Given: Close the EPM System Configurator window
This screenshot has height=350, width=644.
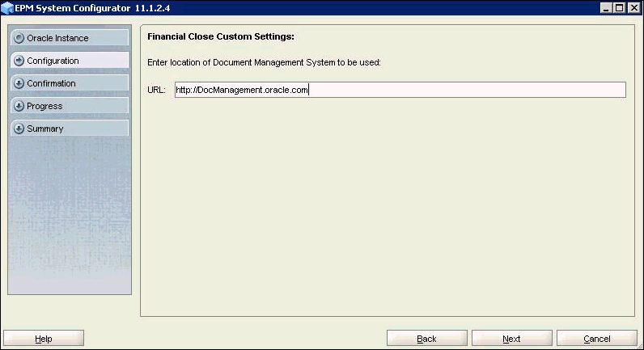Looking at the screenshot, I should pos(633,8).
